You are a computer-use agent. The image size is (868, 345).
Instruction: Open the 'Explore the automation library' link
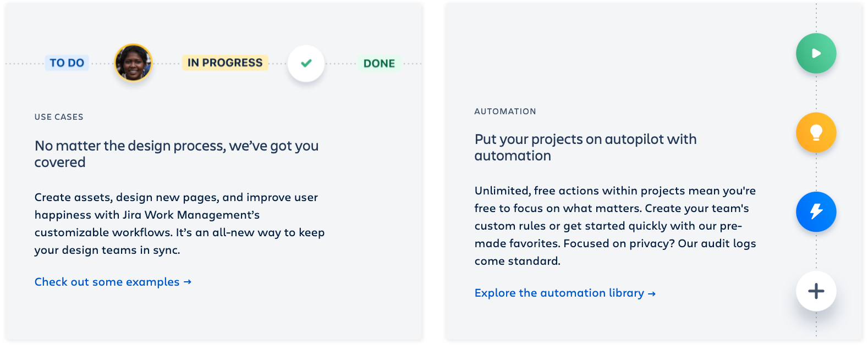(559, 293)
